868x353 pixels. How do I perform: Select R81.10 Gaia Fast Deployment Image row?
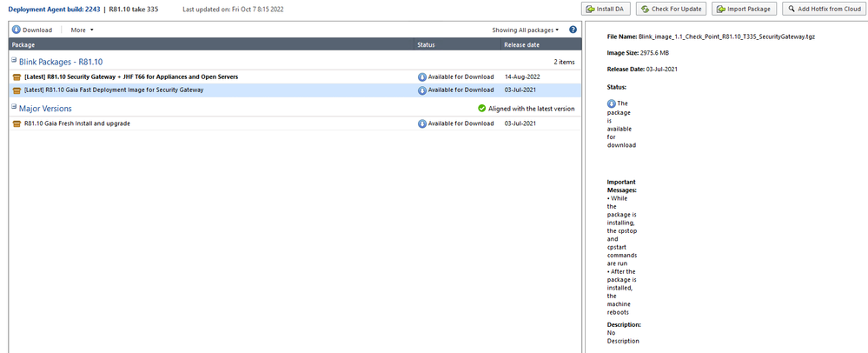(x=295, y=90)
